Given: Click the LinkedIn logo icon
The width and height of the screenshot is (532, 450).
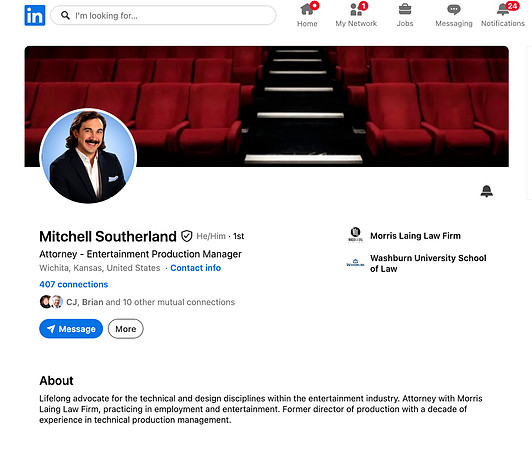Looking at the screenshot, I should pos(35,15).
